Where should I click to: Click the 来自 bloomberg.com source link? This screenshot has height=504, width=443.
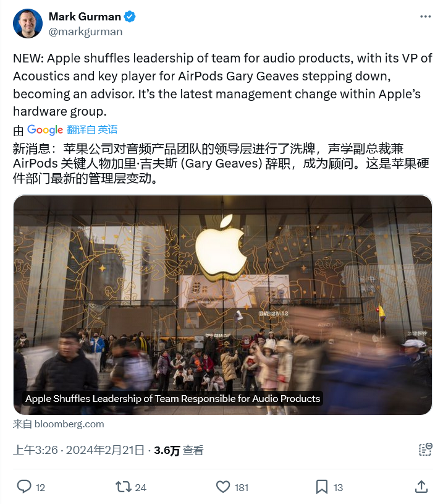click(59, 424)
